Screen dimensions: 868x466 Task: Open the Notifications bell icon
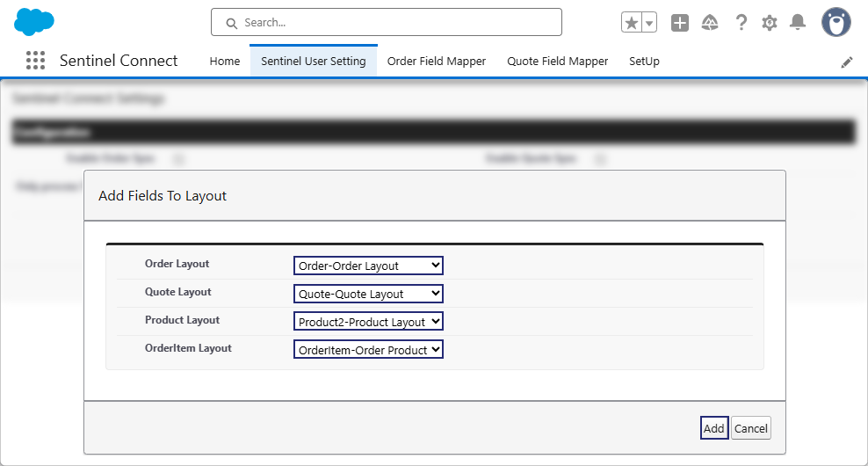pyautogui.click(x=798, y=23)
